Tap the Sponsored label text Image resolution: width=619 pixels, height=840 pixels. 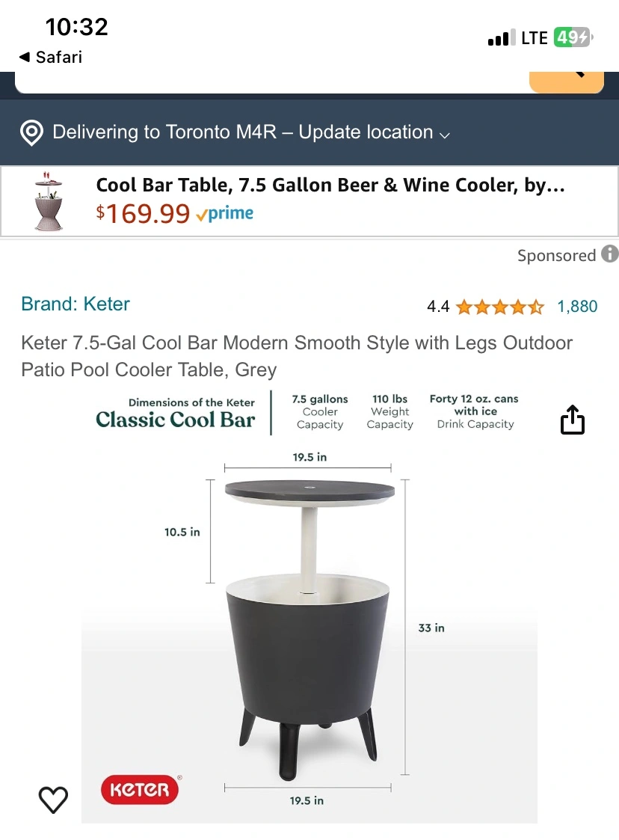click(x=556, y=255)
